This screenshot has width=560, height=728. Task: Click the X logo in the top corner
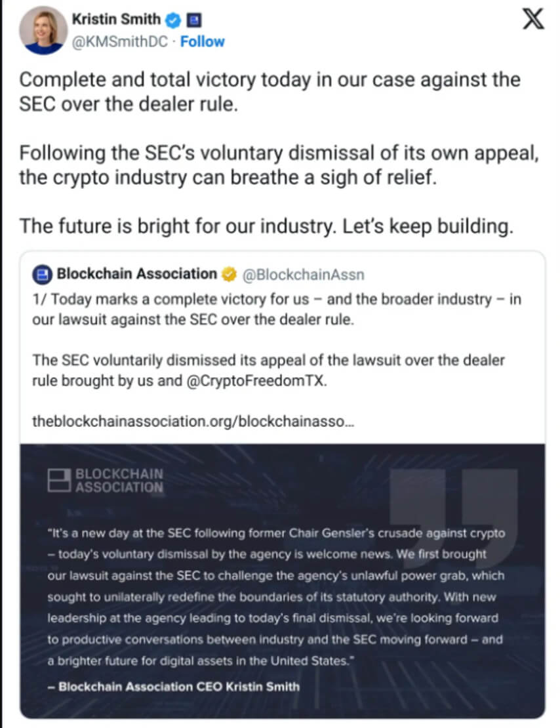pyautogui.click(x=532, y=20)
